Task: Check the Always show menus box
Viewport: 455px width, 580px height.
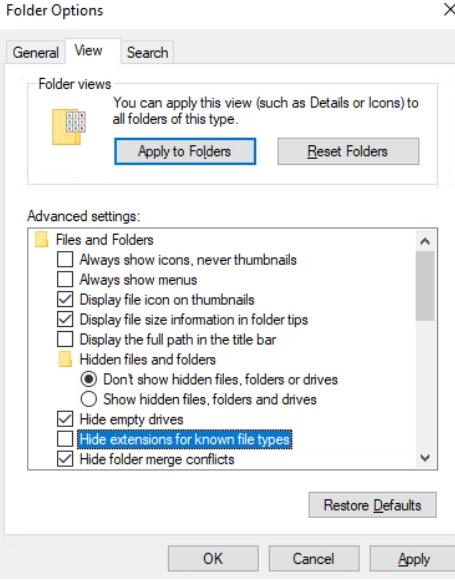Action: coord(65,280)
